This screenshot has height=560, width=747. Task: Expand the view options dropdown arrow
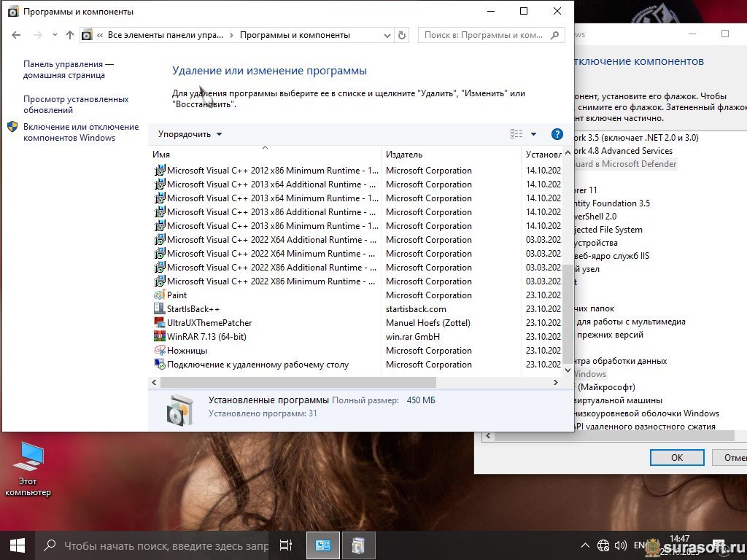(x=533, y=134)
